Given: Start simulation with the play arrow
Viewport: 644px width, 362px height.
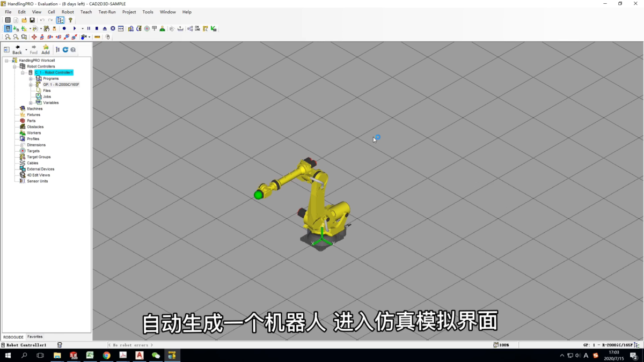Looking at the screenshot, I should (x=75, y=28).
